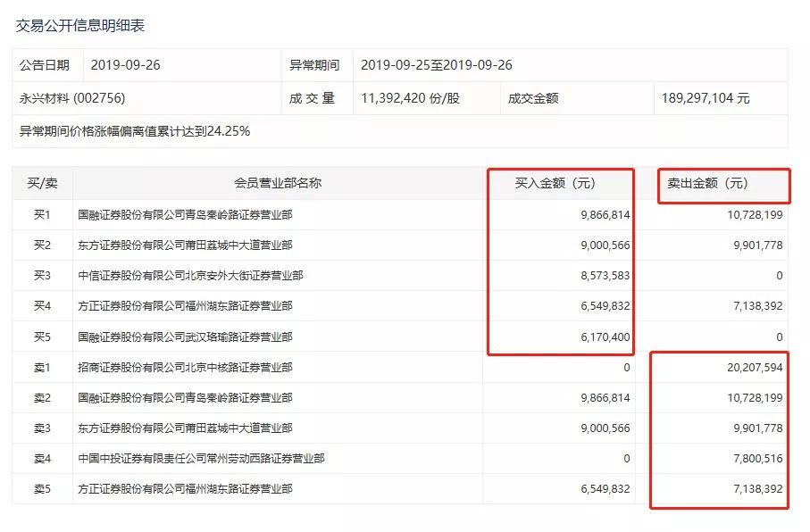Click the sell amount 0 in row 买5

(780, 337)
